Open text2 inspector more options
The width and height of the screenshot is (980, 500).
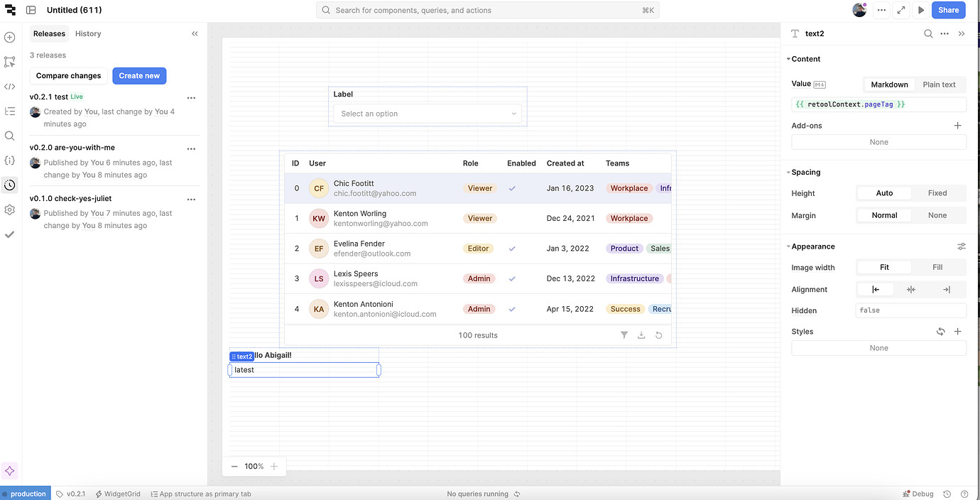944,33
